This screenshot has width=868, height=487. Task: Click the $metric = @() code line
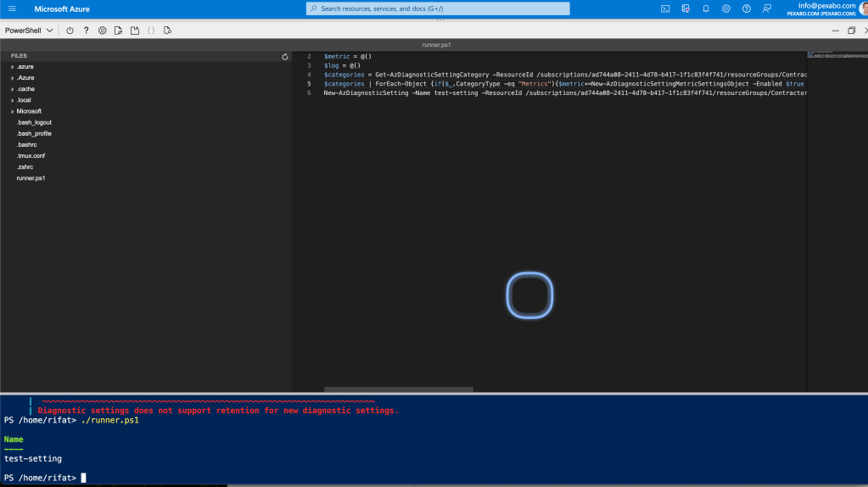click(348, 57)
